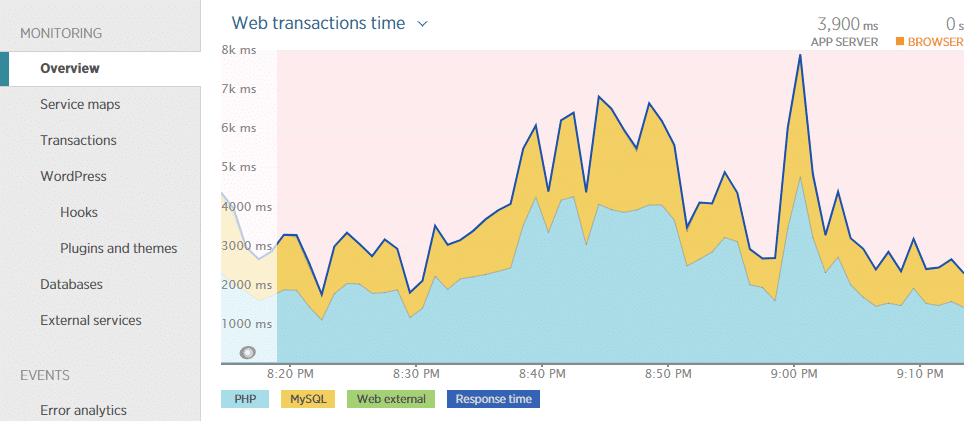970x421 pixels.
Task: Go to Transactions in the sidebar
Action: coord(78,140)
